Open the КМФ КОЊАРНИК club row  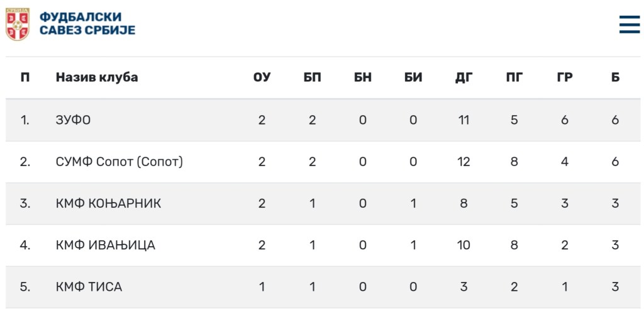click(108, 203)
